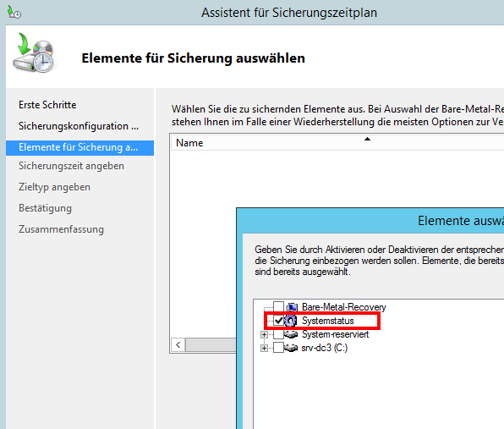Screen dimensions: 504x429
Task: Go to Sicherungskonfiguration step
Action: coord(79,126)
